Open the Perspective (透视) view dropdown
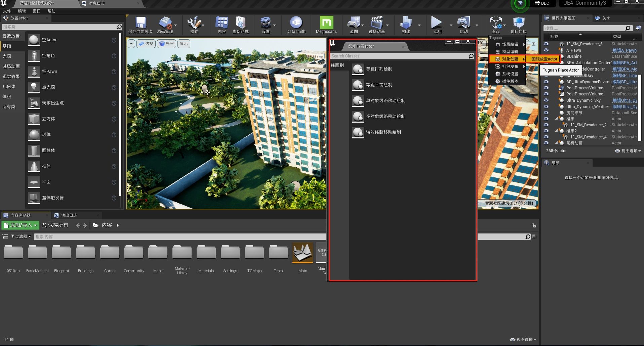 [146, 44]
